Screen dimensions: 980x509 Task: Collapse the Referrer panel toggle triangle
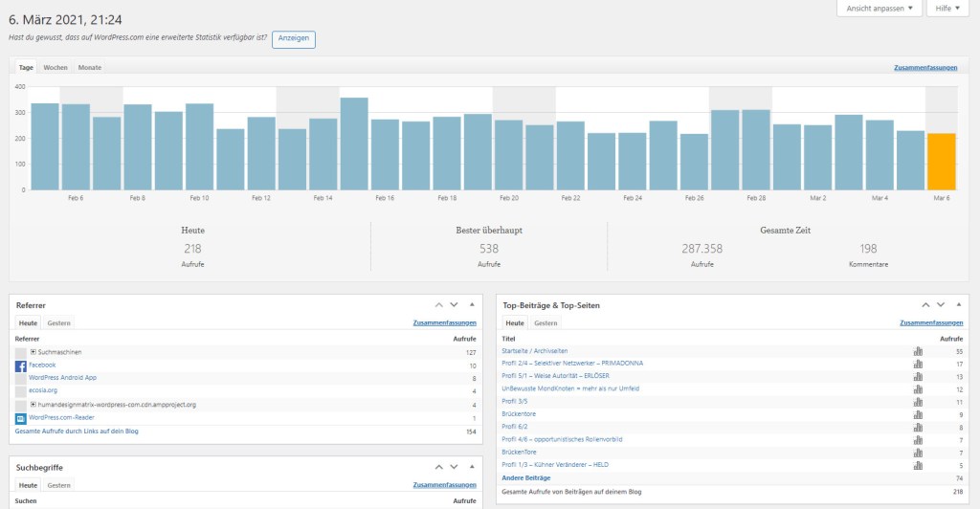(x=471, y=305)
